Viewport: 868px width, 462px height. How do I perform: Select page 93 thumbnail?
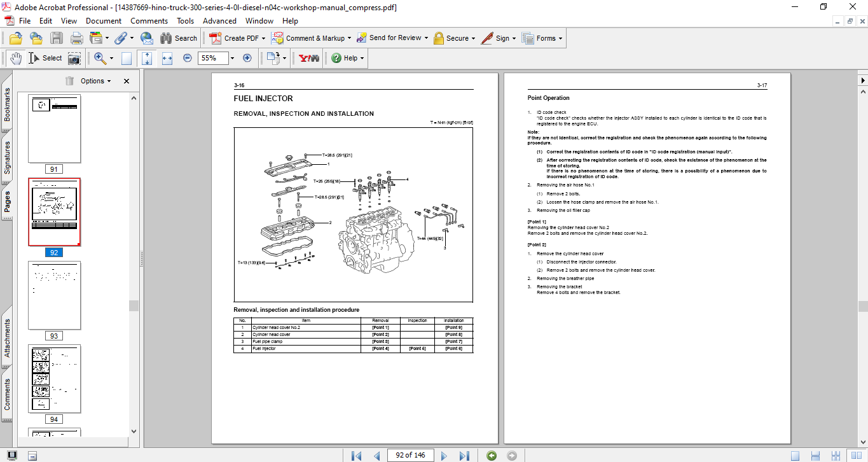[54, 296]
